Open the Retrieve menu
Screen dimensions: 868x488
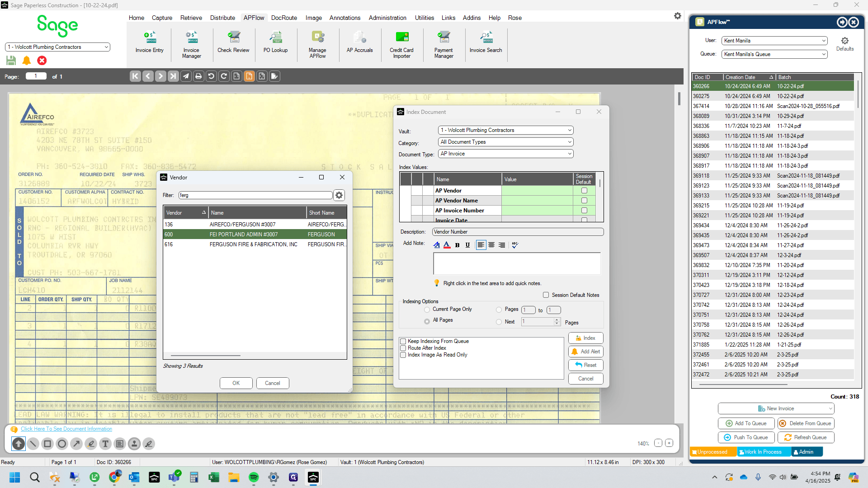click(x=191, y=18)
